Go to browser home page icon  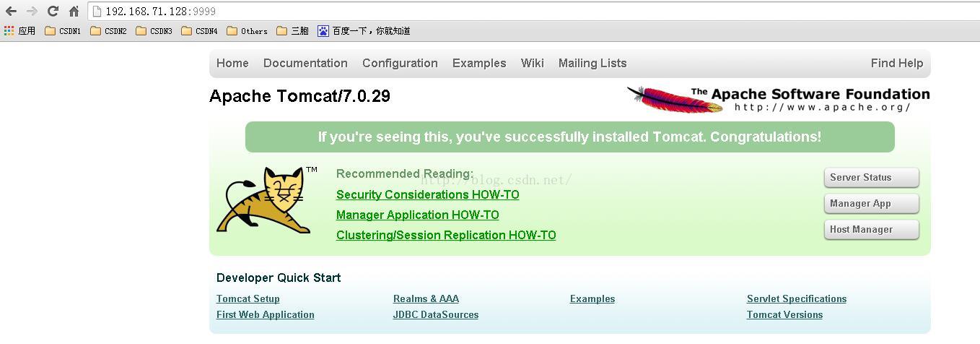pyautogui.click(x=74, y=11)
